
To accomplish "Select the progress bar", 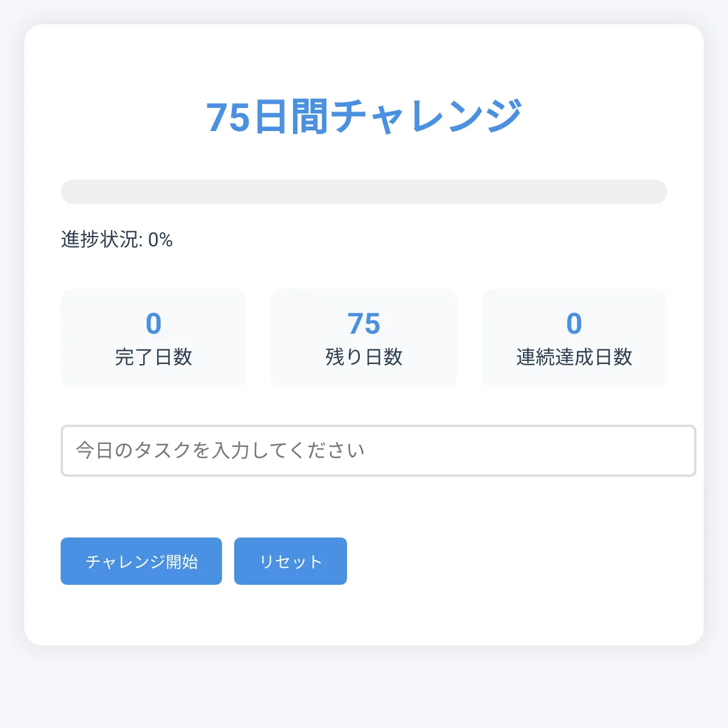I will point(364,191).
